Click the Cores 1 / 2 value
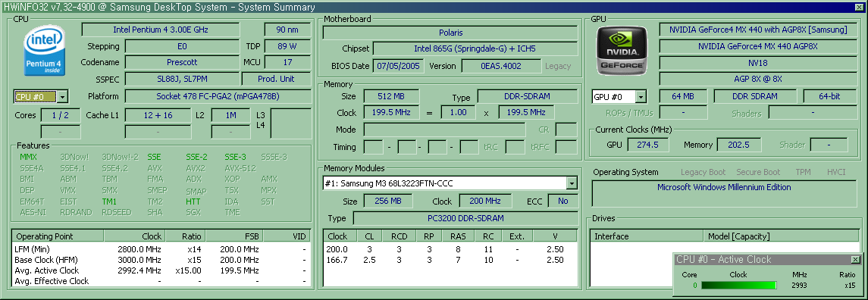 [x=61, y=115]
